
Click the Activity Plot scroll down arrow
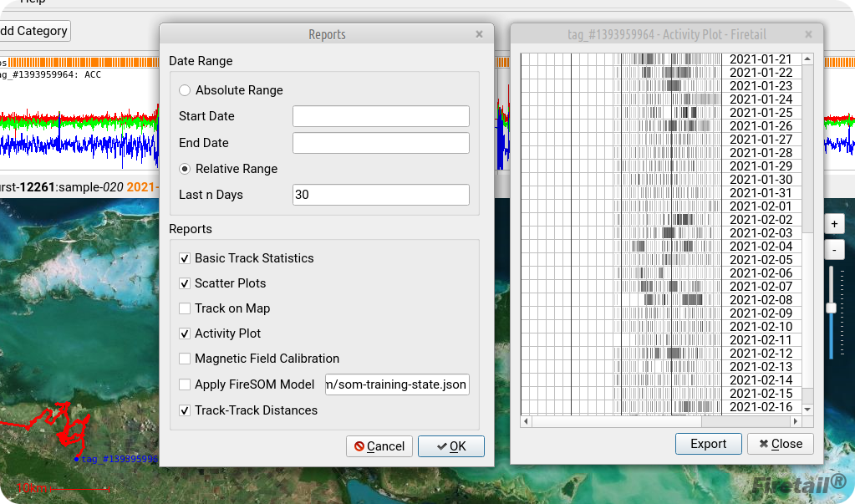tap(807, 409)
